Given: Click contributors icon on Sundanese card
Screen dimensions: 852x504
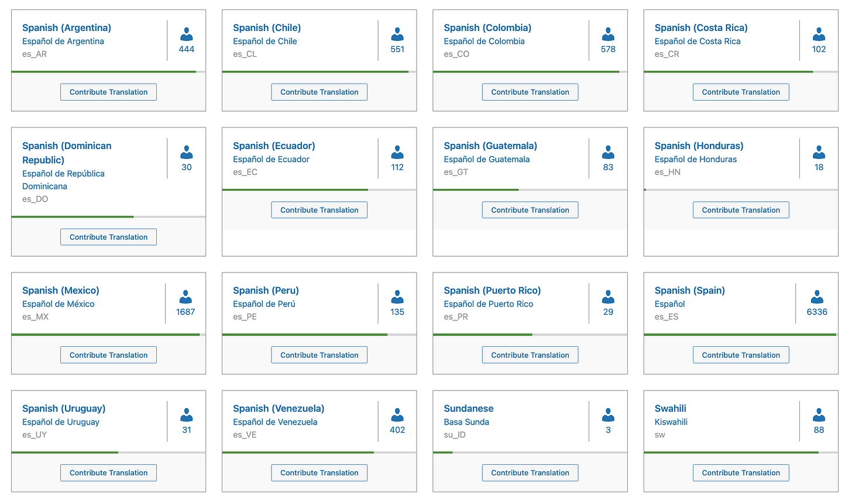Looking at the screenshot, I should point(608,415).
